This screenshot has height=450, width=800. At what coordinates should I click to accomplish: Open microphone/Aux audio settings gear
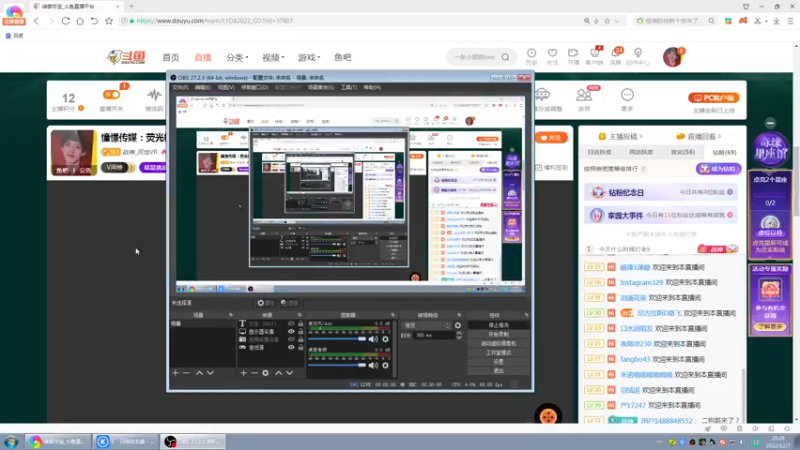385,339
